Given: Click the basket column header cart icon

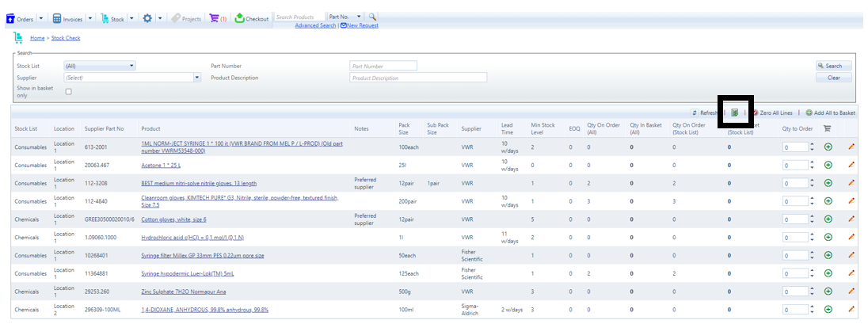Looking at the screenshot, I should point(827,128).
